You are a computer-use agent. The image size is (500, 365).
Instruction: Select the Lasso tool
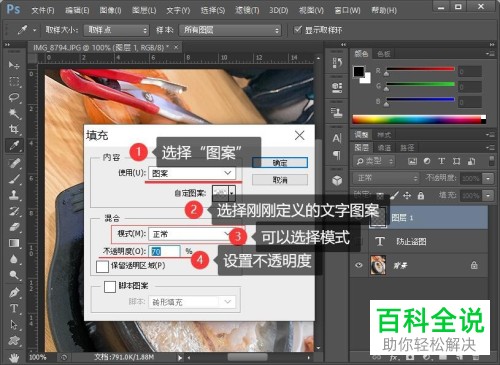(x=14, y=97)
